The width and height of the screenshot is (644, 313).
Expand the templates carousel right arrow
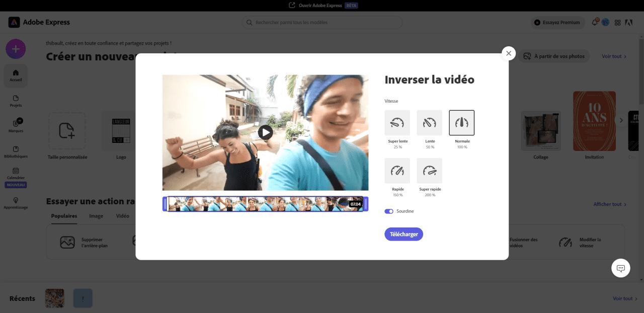621,120
